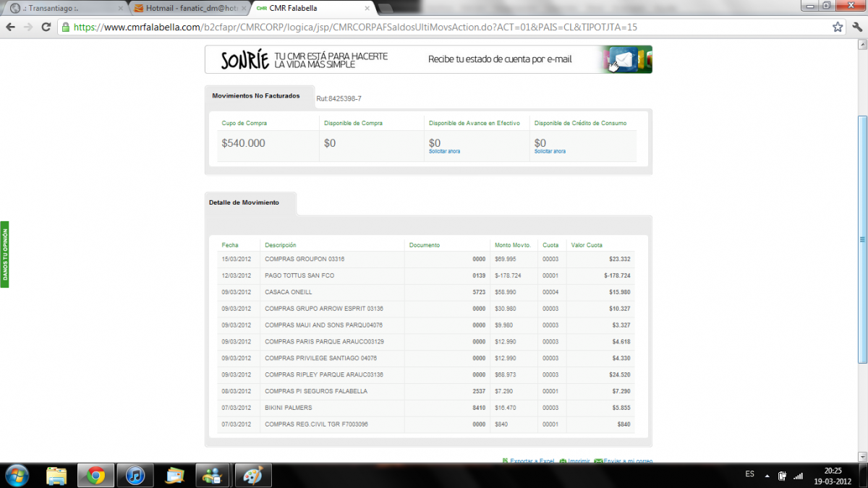Open Windows Explorer from the taskbar
This screenshot has height=488, width=868.
point(57,476)
